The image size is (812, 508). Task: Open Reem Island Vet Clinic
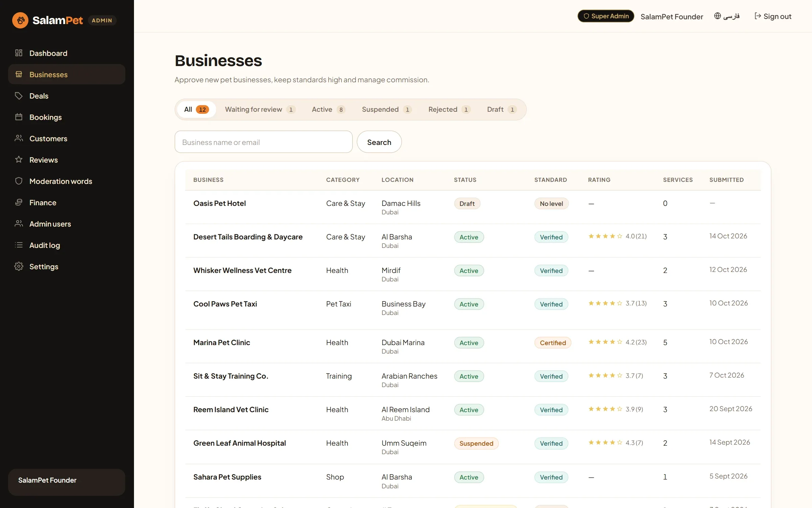[x=231, y=409]
